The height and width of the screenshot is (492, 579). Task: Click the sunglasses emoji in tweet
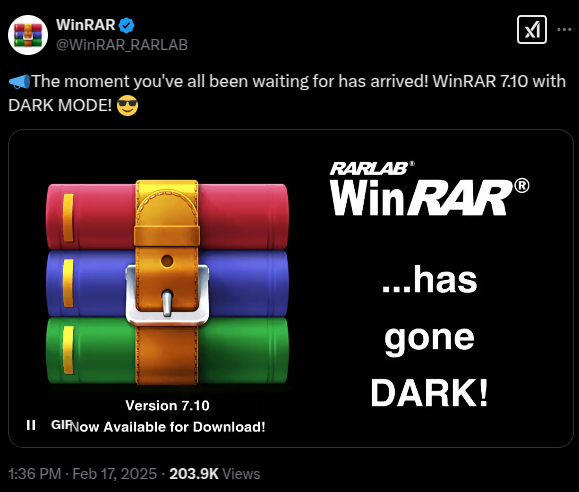[x=127, y=106]
